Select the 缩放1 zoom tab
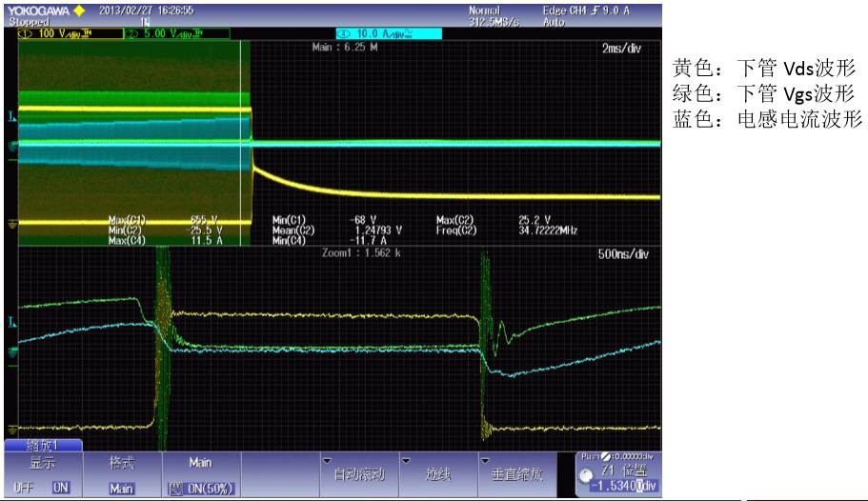 click(x=44, y=445)
